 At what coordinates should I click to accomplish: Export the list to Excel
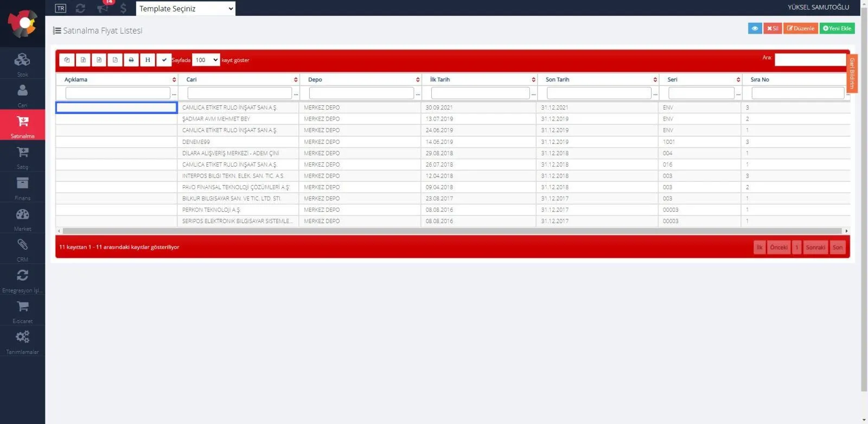tap(83, 60)
